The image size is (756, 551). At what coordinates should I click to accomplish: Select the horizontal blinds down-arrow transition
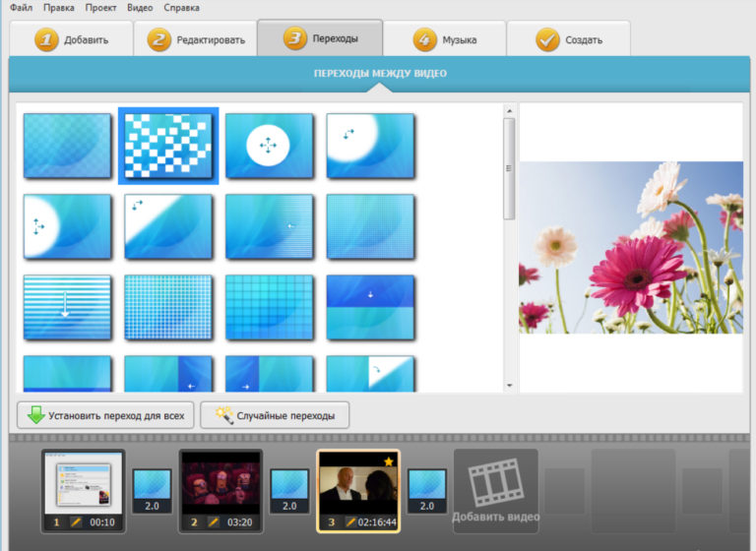(x=67, y=308)
